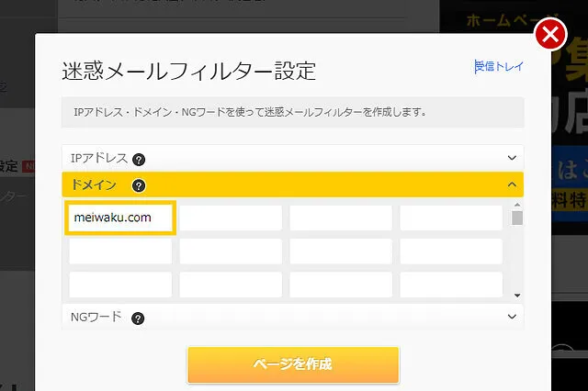588x391 pixels.
Task: Click the help icon next to IPアドレス
Action: coord(139,159)
